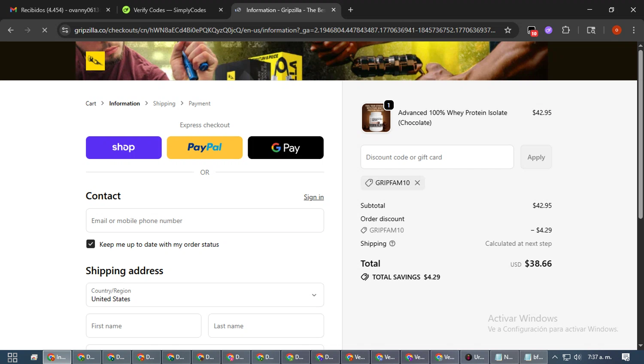
Task: Select Shipping breadcrumb step
Action: pos(164,104)
